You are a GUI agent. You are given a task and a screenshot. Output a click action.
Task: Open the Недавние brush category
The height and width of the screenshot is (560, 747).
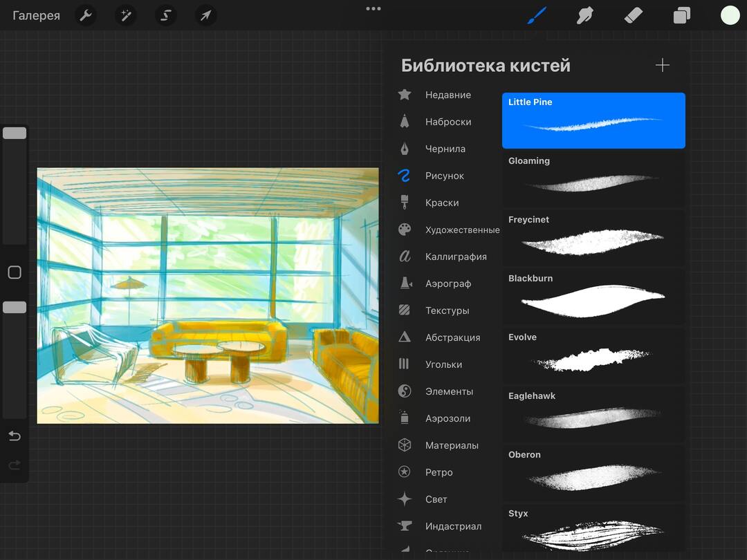pyautogui.click(x=448, y=95)
